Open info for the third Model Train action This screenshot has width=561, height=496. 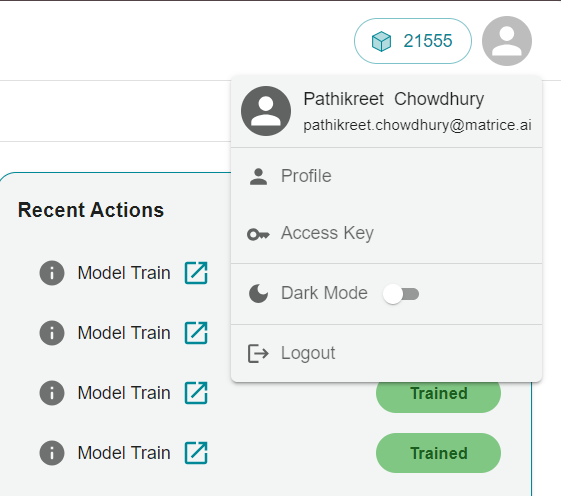(x=52, y=393)
